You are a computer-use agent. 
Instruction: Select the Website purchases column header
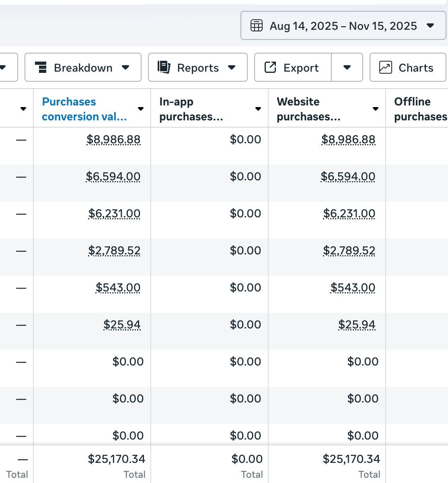[x=308, y=109]
